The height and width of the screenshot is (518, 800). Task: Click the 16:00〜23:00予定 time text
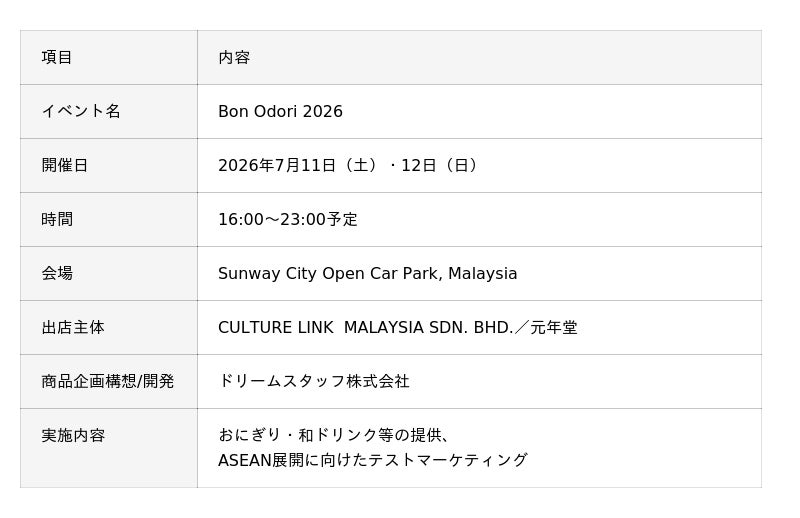[x=288, y=219]
